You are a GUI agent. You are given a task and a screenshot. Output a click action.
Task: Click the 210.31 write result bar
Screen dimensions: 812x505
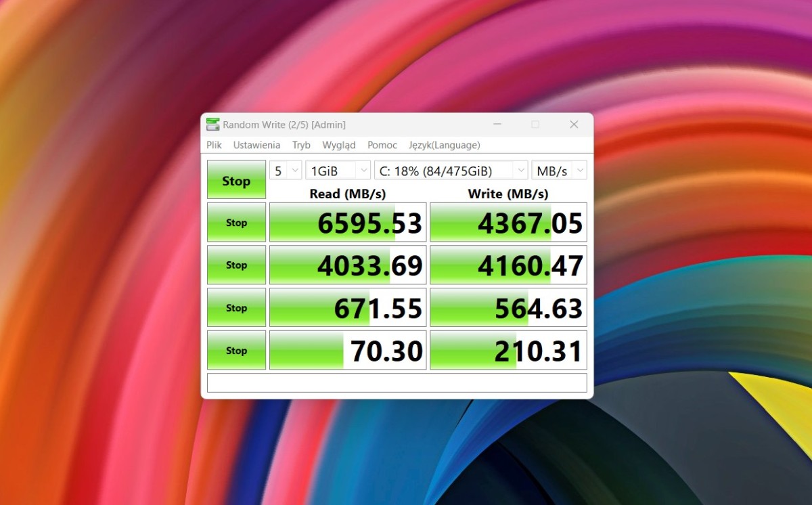tap(508, 351)
